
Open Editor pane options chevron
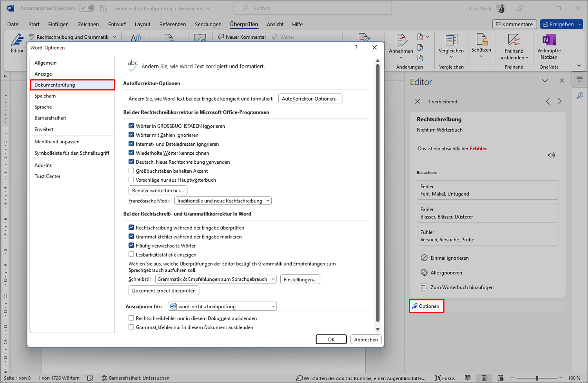545,80
